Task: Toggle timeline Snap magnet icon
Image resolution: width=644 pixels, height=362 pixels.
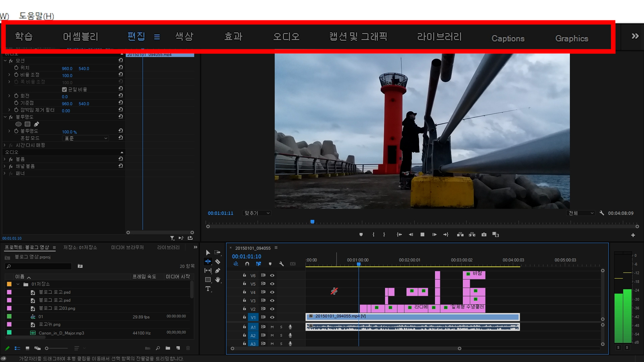Action: pyautogui.click(x=247, y=264)
